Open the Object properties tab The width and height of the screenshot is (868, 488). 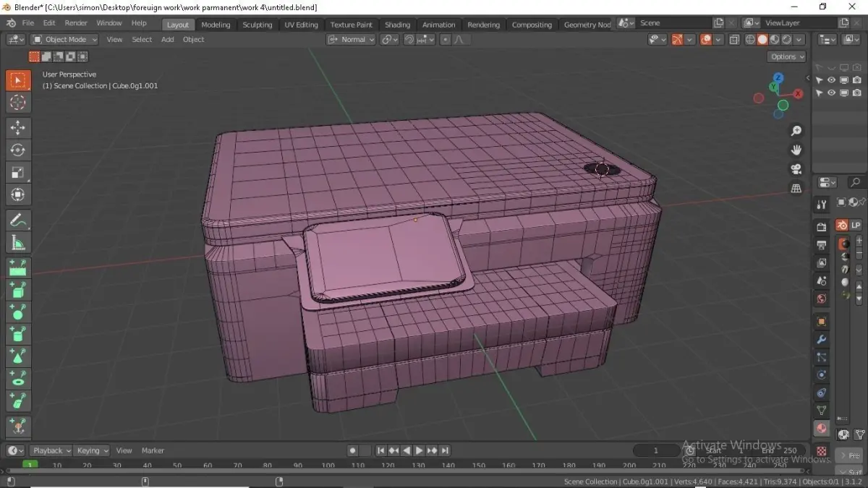(x=822, y=321)
